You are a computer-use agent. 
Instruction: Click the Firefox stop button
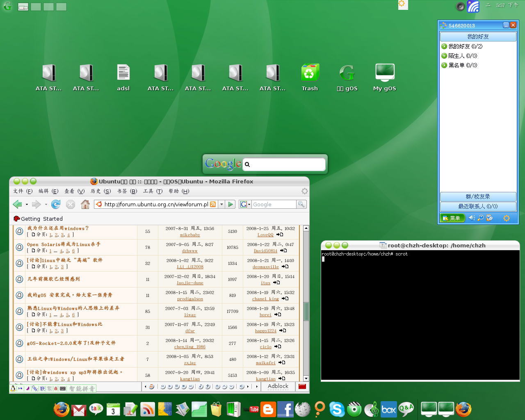click(x=71, y=204)
